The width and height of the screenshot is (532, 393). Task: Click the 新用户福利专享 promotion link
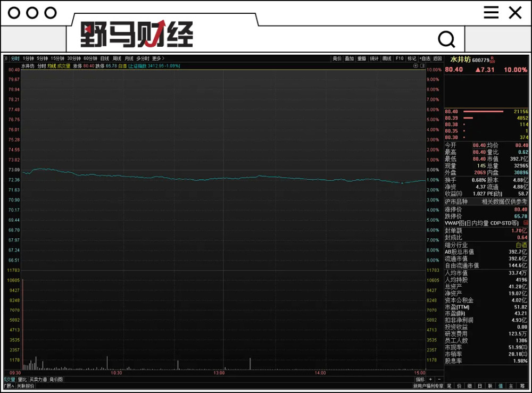coord(428,386)
